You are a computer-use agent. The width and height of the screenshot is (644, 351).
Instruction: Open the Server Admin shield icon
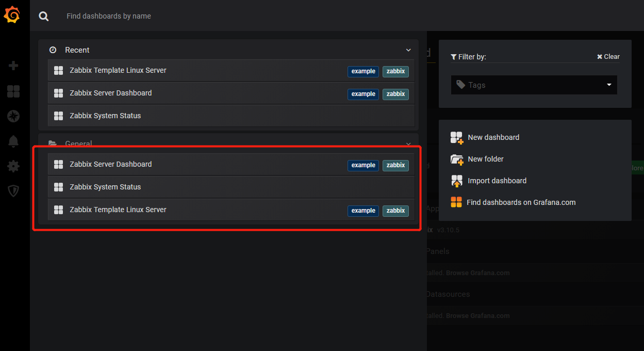point(13,191)
